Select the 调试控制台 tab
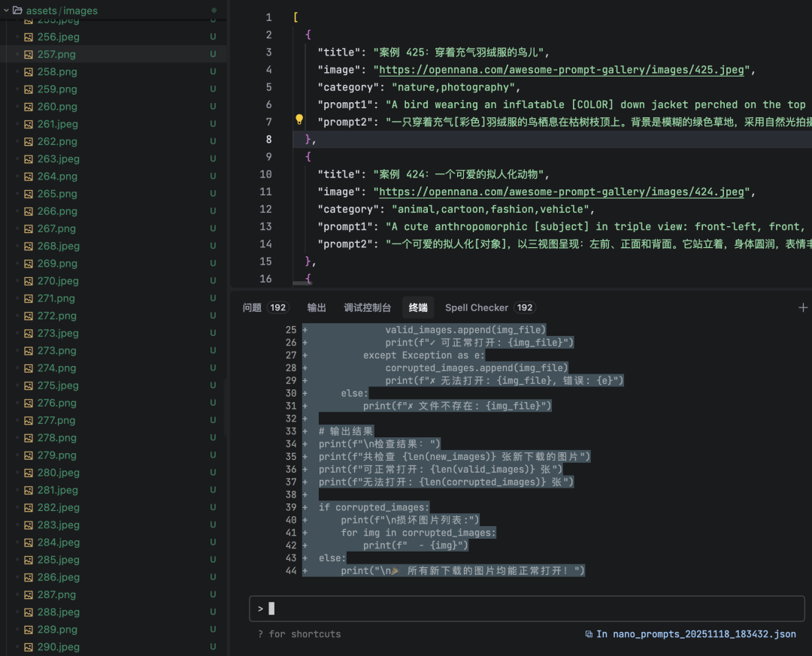The width and height of the screenshot is (812, 656). click(367, 307)
